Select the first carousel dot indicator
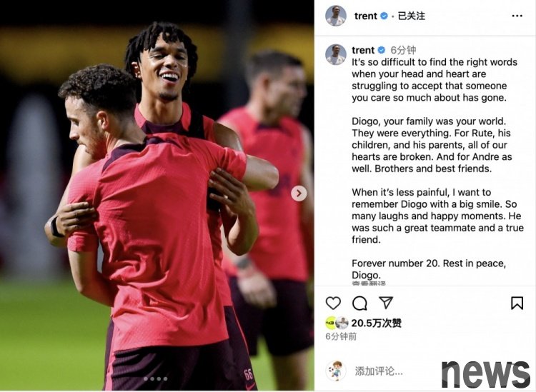This screenshot has height=392, width=536. (146, 378)
